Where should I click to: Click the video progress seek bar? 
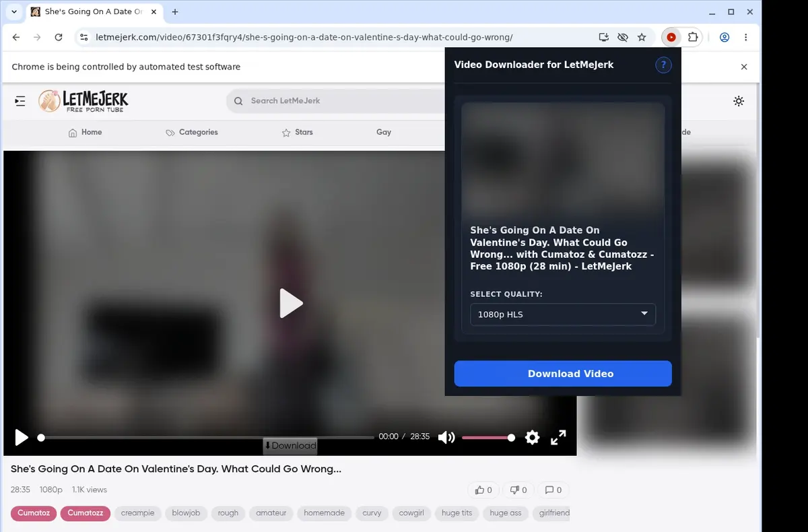[x=205, y=437]
